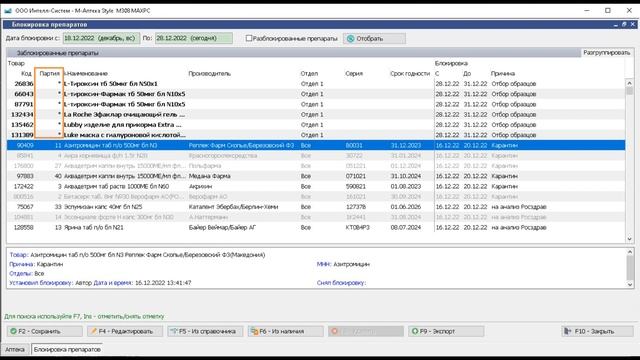Sort by the Серия column header
The height and width of the screenshot is (360, 640).
coord(354,73)
